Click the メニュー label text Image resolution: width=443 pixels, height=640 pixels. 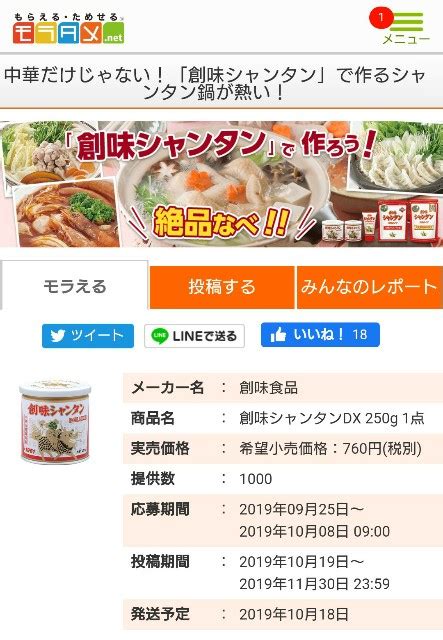[406, 39]
